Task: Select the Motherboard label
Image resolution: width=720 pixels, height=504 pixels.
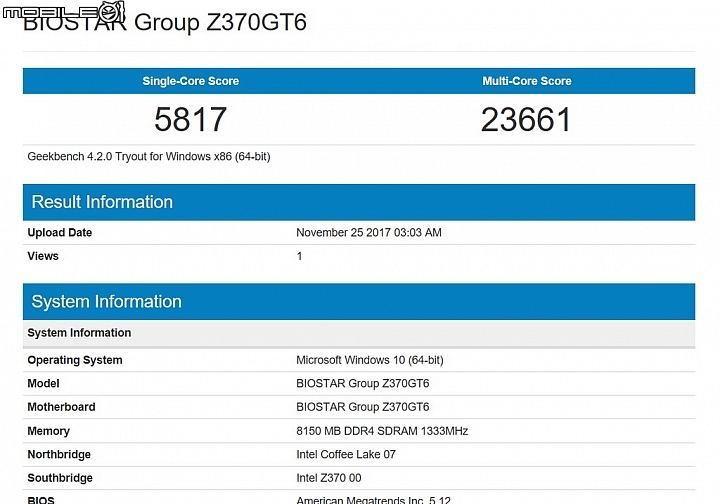Action: [62, 407]
